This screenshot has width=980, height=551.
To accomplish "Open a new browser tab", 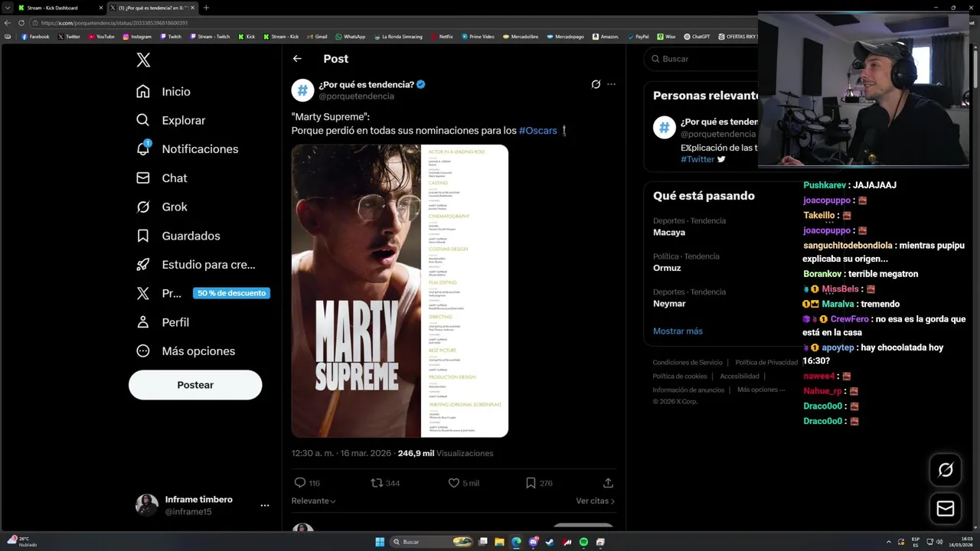I will (x=206, y=8).
